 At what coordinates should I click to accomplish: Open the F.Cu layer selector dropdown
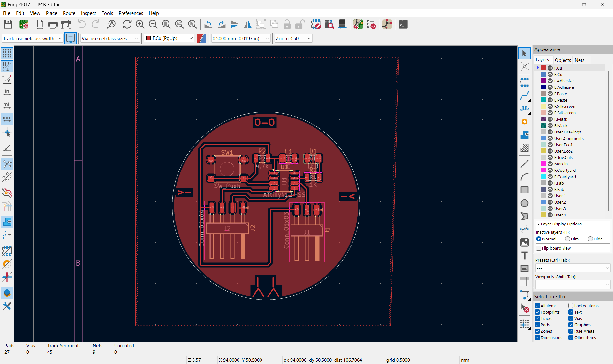click(169, 38)
